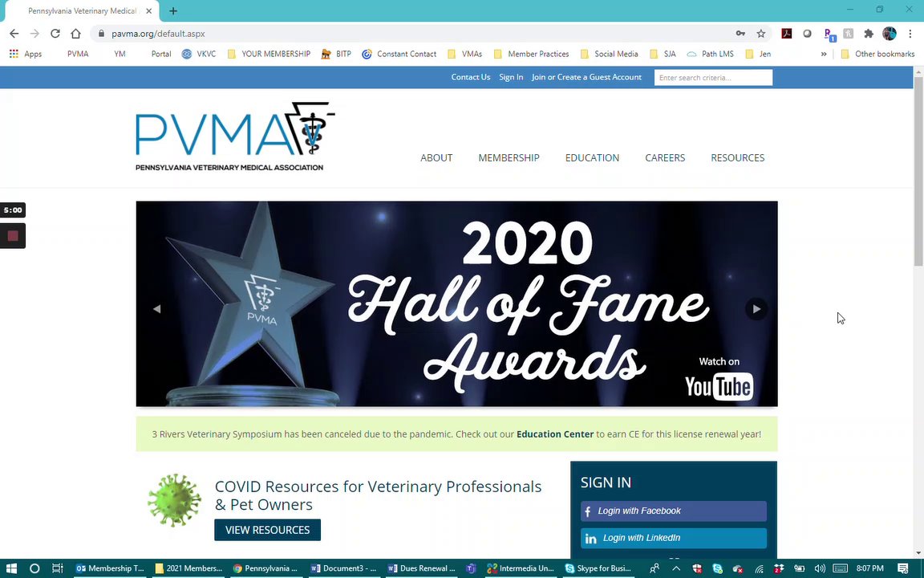The height and width of the screenshot is (578, 924).
Task: Open Apps bookmarks shortcut
Action: (x=26, y=54)
